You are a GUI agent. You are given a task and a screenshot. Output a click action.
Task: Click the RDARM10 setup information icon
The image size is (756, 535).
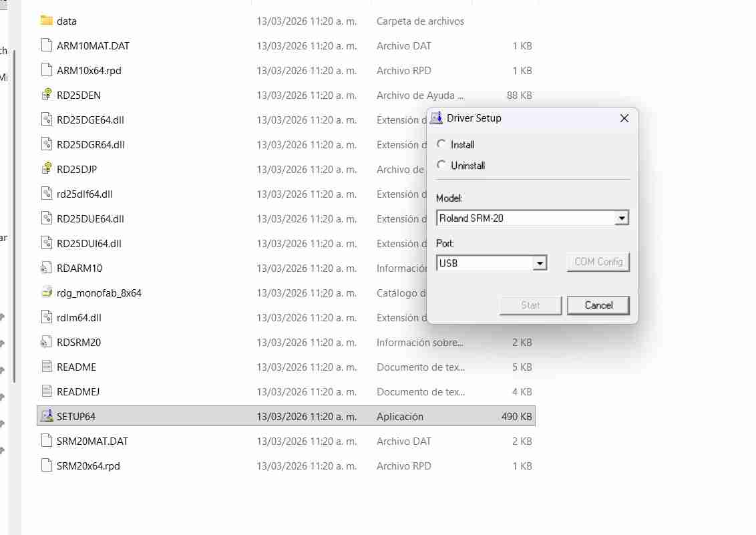tap(46, 267)
